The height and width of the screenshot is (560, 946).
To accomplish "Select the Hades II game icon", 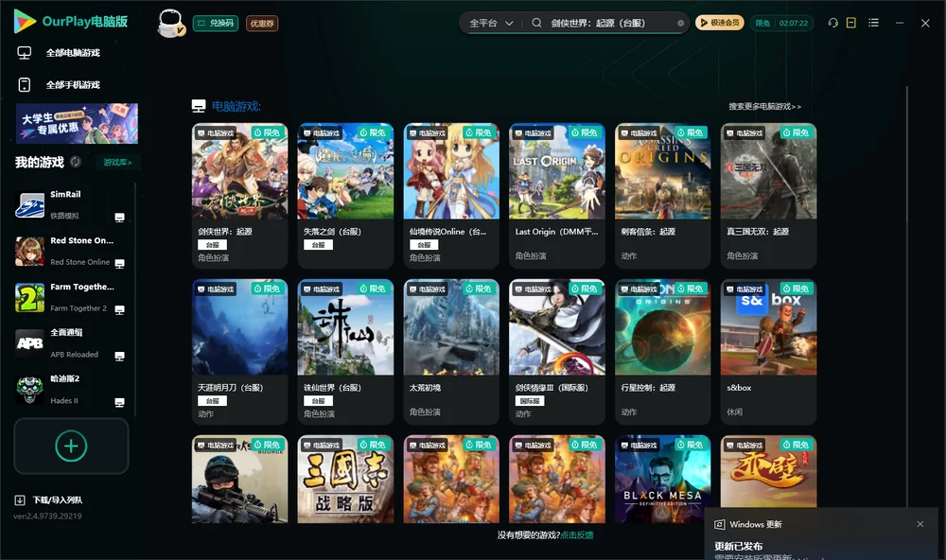I will pyautogui.click(x=29, y=390).
